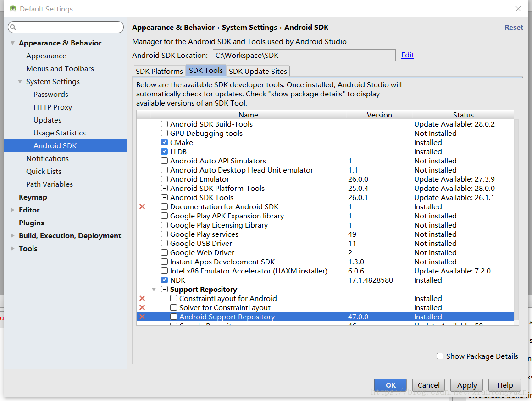Click 'Update Available: 26.1.1' status cell

tap(454, 197)
